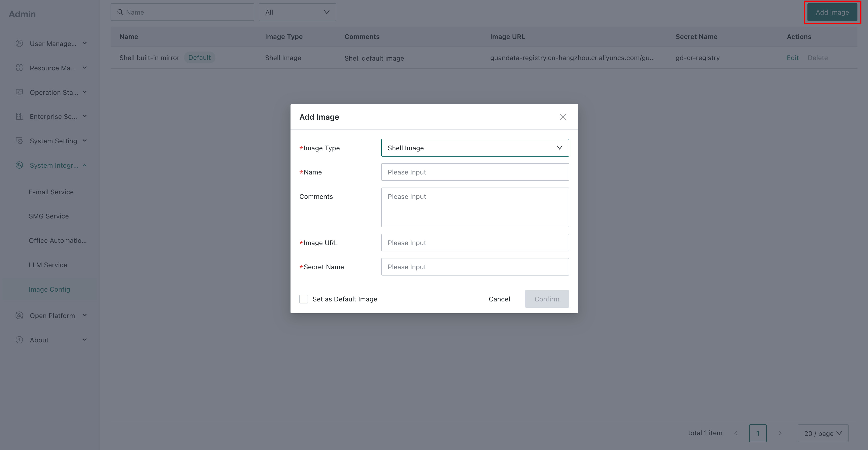Click the guandata-registry image URL cell
Screen dimensions: 868x450
(x=572, y=58)
